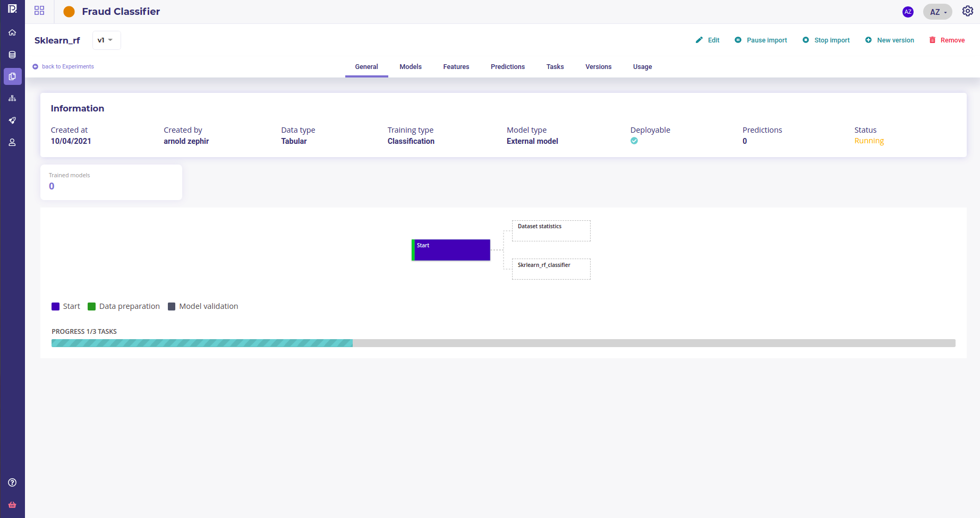This screenshot has height=518, width=980.
Task: Click the Stop import button
Action: coord(826,40)
